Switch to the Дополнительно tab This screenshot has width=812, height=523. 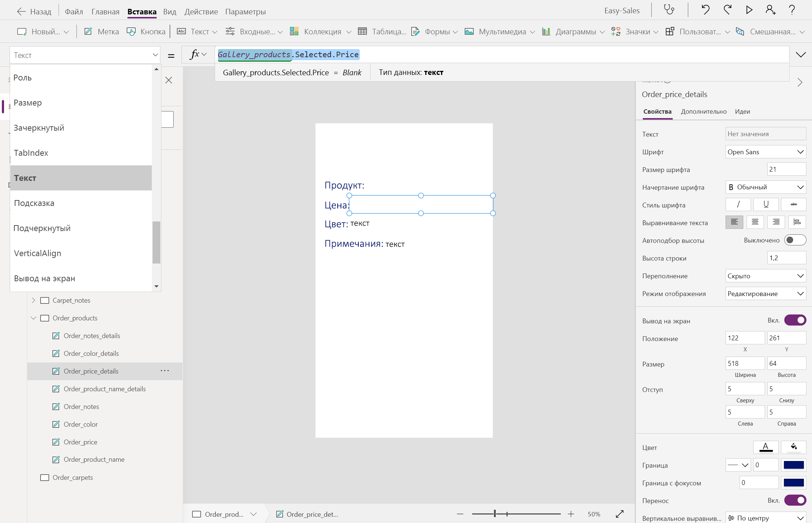[x=703, y=111]
